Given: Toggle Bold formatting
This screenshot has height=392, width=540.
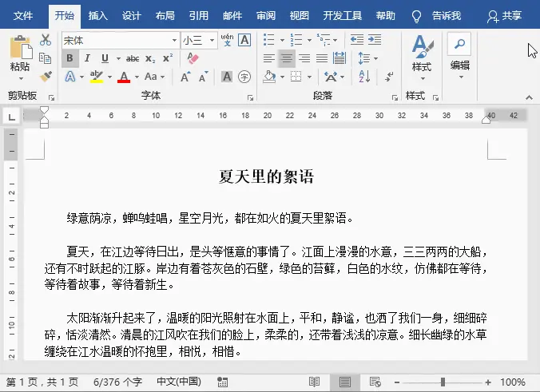Looking at the screenshot, I should click(70, 58).
